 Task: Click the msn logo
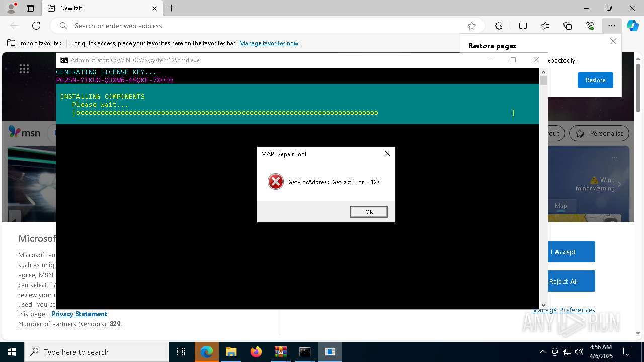point(24,133)
